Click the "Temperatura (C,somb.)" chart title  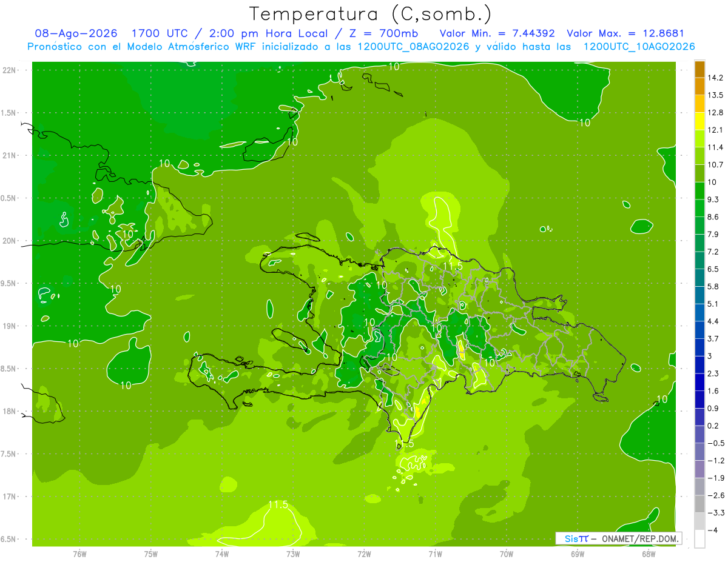point(371,13)
